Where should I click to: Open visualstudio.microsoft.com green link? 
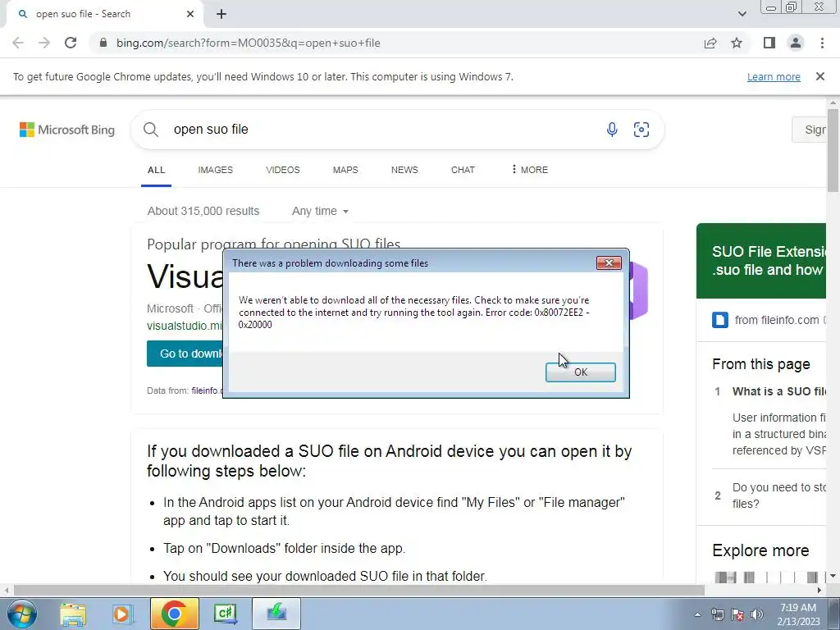click(185, 326)
